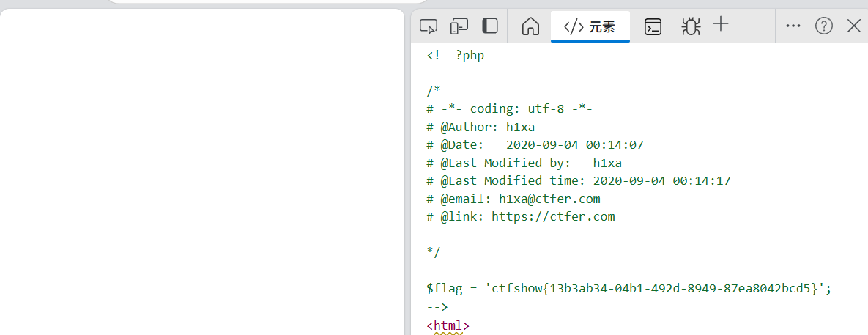Image resolution: width=868 pixels, height=335 pixels.
Task: Click the @link https://ctfer.com line
Action: tap(520, 217)
